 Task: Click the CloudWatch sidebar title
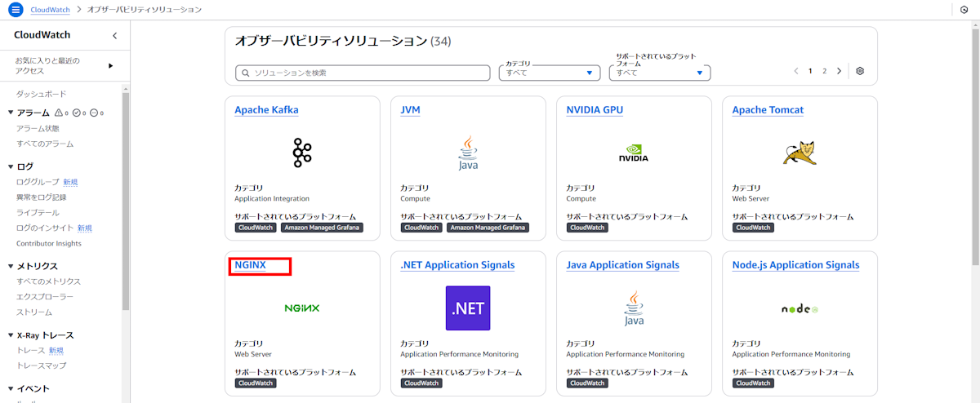42,35
